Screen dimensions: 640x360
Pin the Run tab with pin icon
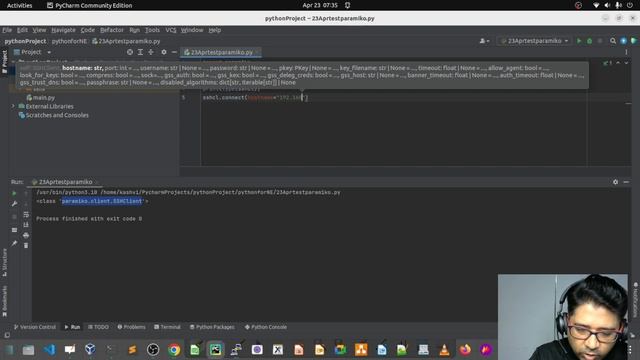(14, 243)
